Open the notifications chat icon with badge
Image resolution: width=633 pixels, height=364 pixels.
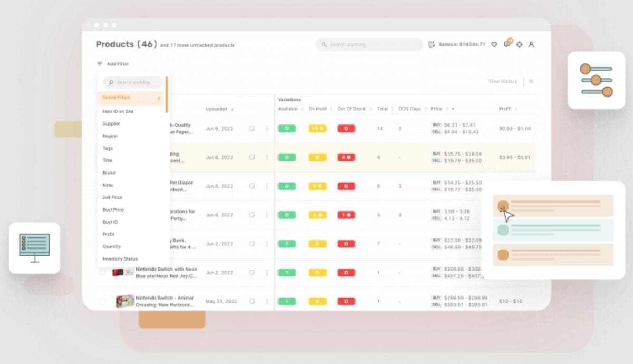[507, 45]
